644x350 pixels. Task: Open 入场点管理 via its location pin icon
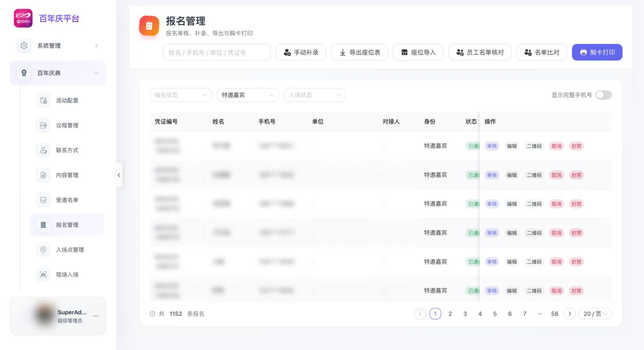(x=43, y=250)
